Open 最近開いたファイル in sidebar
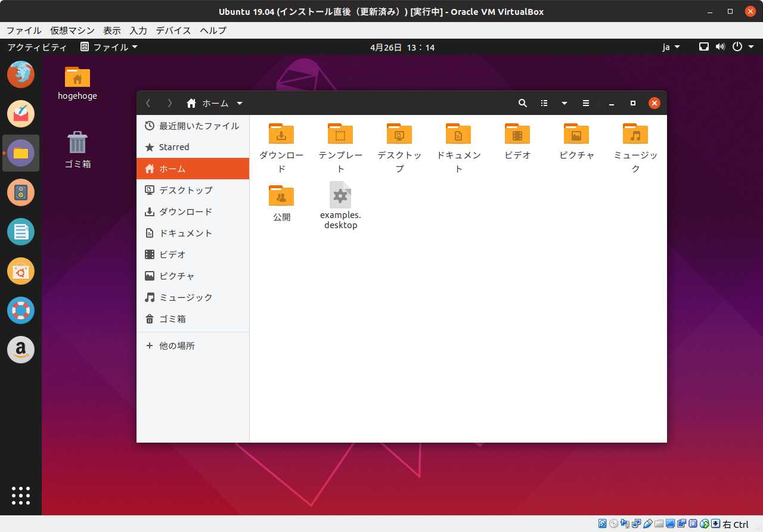 coord(193,126)
